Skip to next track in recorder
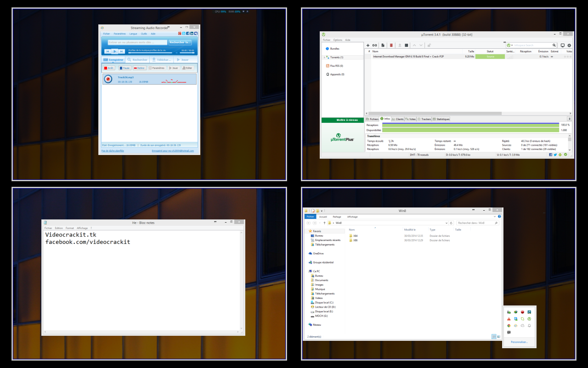This screenshot has height=368, width=588. coord(121,51)
